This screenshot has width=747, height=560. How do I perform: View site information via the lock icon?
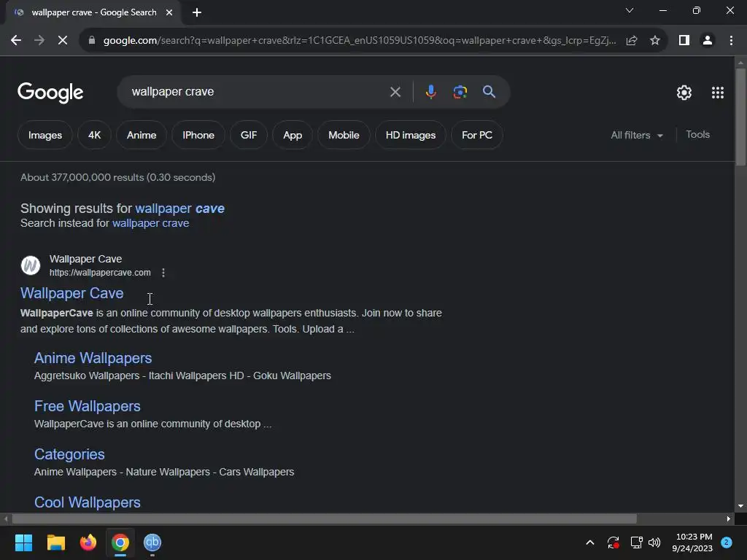click(91, 41)
